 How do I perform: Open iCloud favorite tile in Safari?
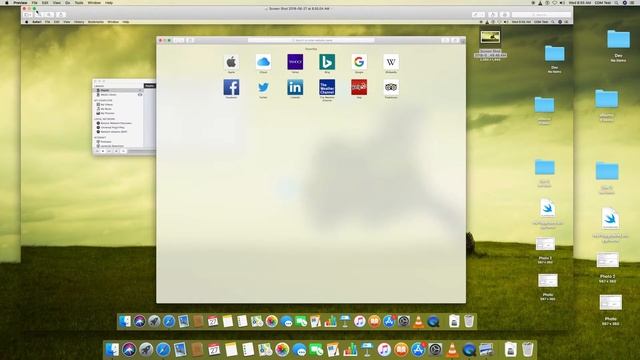[263, 62]
